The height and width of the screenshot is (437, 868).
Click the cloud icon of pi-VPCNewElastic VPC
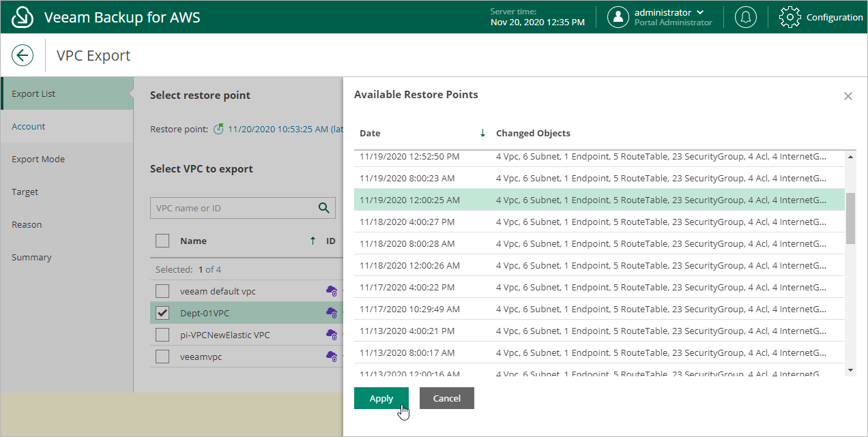(x=332, y=335)
